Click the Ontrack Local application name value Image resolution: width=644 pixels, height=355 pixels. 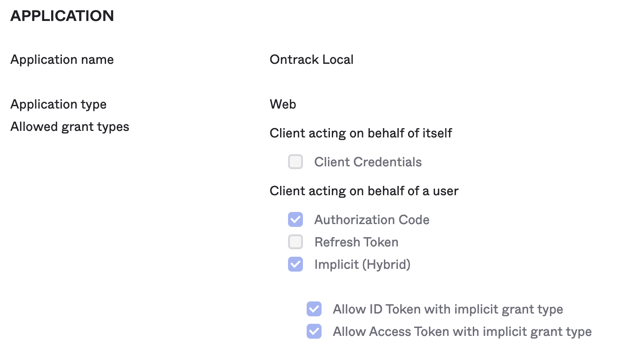click(311, 60)
